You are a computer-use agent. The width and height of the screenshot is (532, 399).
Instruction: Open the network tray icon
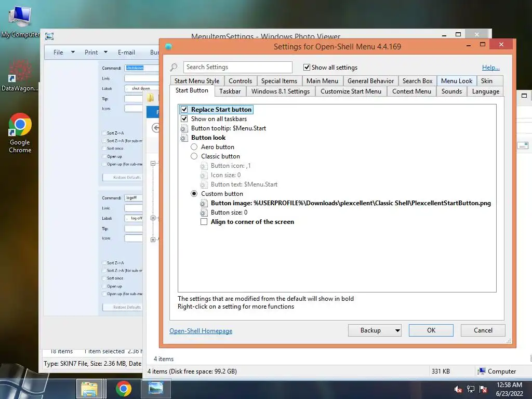(x=471, y=389)
